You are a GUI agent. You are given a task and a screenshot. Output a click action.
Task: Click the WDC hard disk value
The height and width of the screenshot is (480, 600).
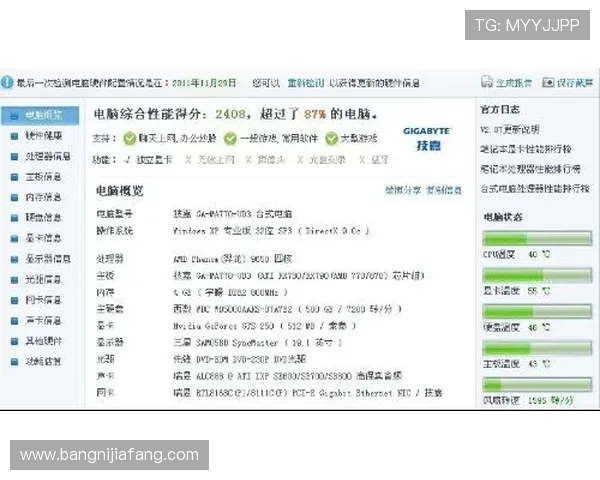287,309
